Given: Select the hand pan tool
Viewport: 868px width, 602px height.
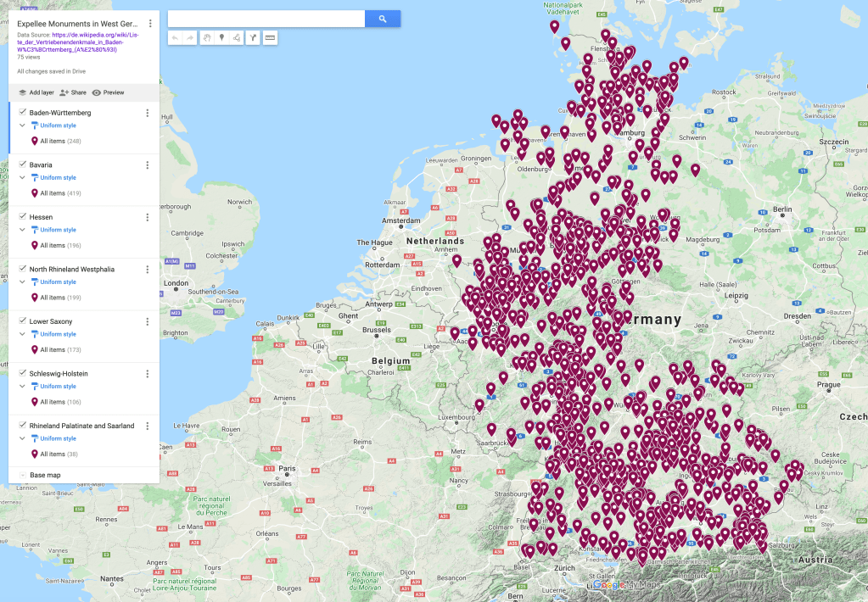Looking at the screenshot, I should pyautogui.click(x=206, y=37).
